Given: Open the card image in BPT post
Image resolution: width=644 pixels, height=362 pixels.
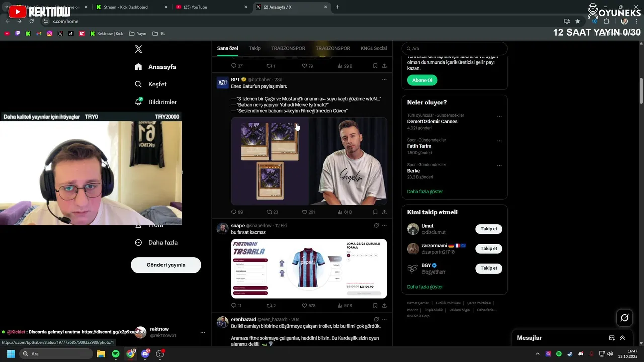Looking at the screenshot, I should point(270,161).
